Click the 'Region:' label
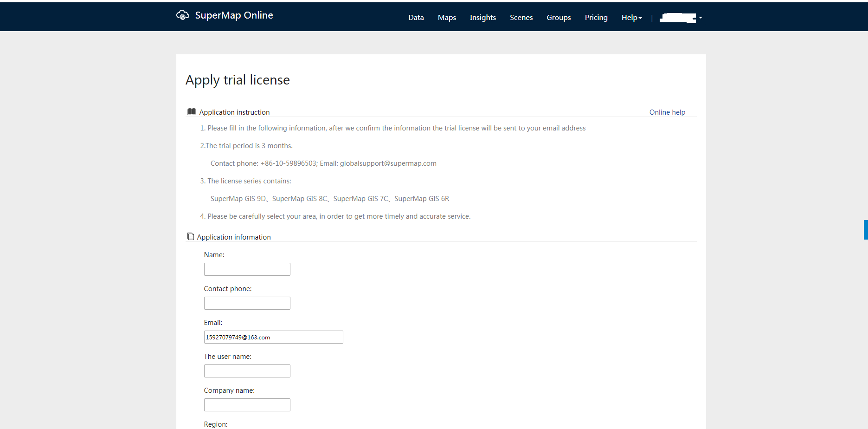This screenshot has width=868, height=429. coord(216,424)
